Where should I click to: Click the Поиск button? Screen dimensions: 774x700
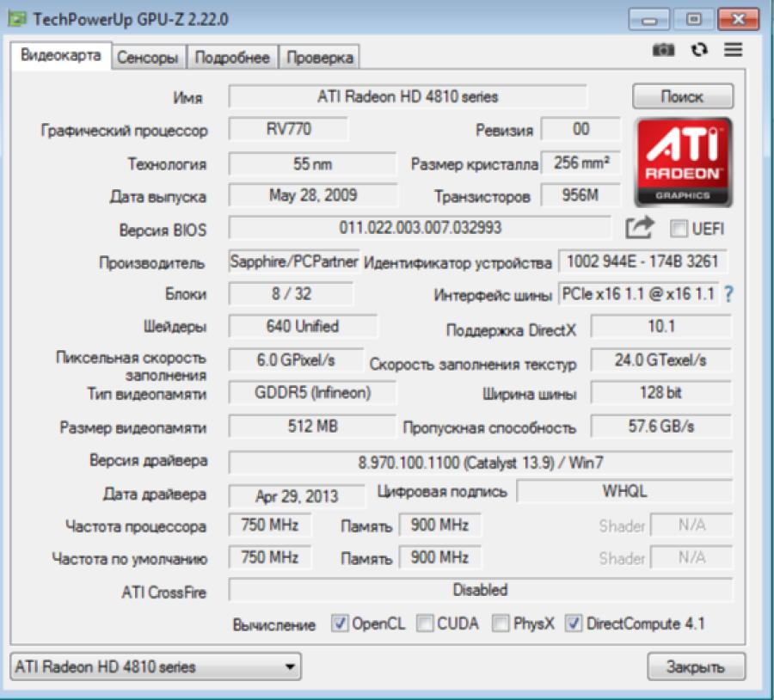pos(681,95)
